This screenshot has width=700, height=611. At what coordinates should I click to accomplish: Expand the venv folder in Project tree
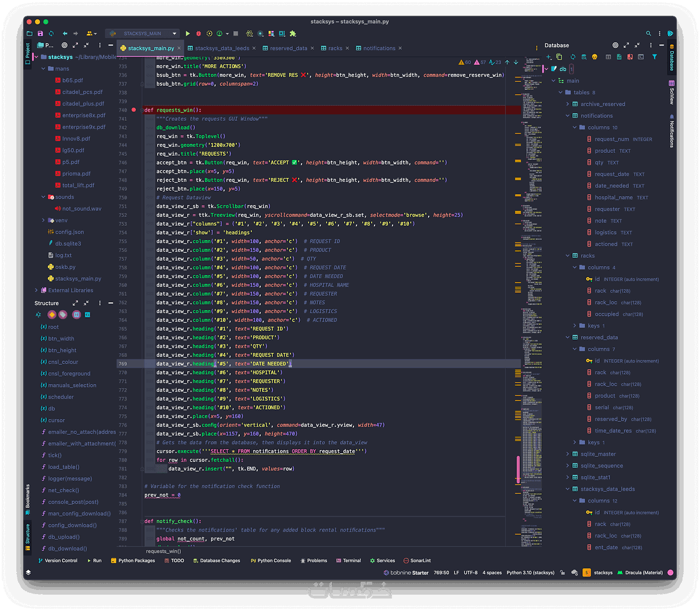(43, 221)
